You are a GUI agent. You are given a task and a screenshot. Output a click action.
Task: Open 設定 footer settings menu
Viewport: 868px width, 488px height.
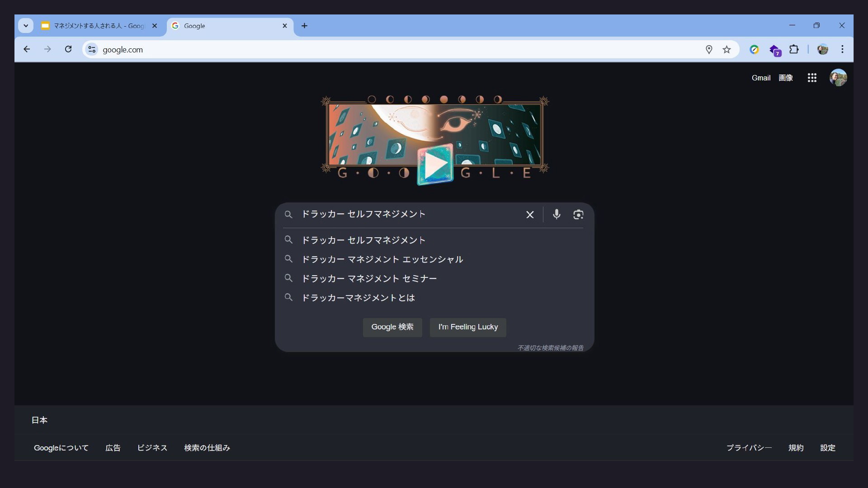pos(828,448)
